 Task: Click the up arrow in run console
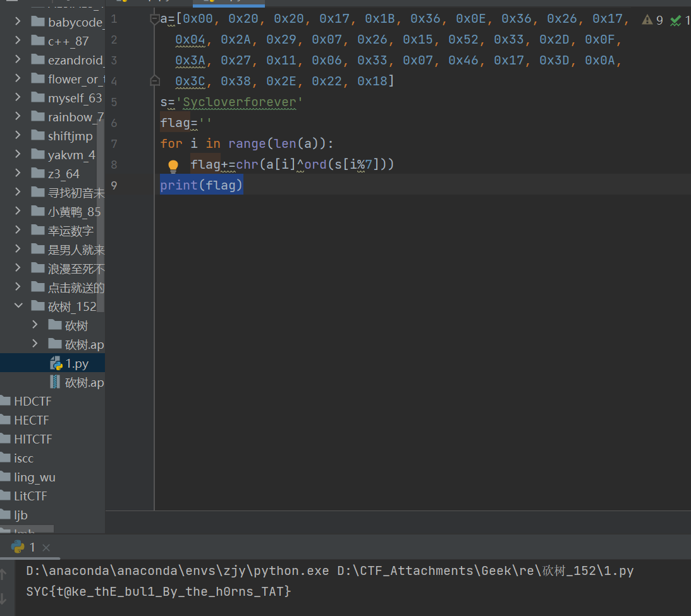5,574
